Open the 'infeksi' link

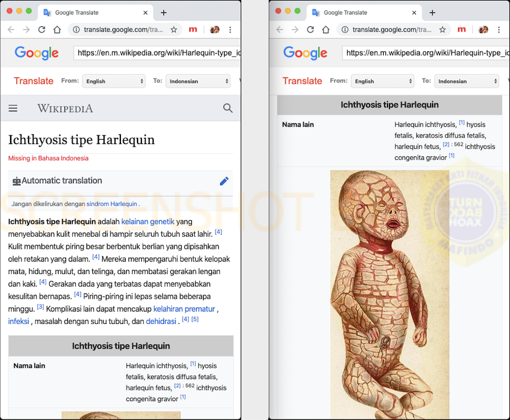18,321
